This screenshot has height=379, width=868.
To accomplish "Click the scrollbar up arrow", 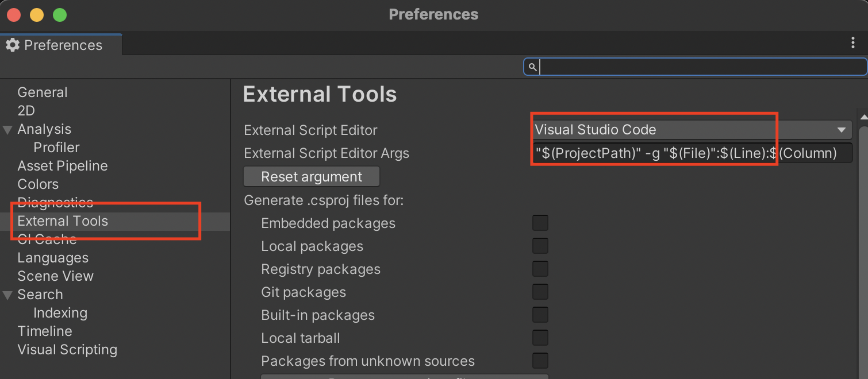I will tap(863, 117).
